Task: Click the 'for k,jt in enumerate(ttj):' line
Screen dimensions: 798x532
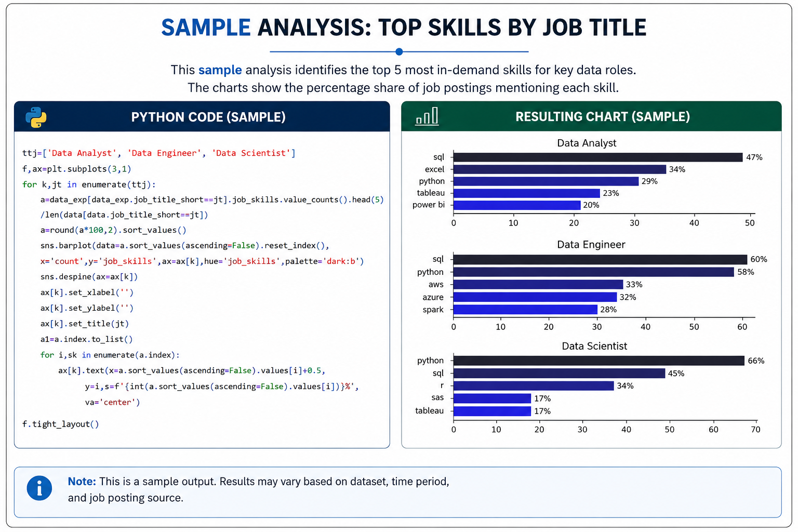Action: pyautogui.click(x=89, y=184)
